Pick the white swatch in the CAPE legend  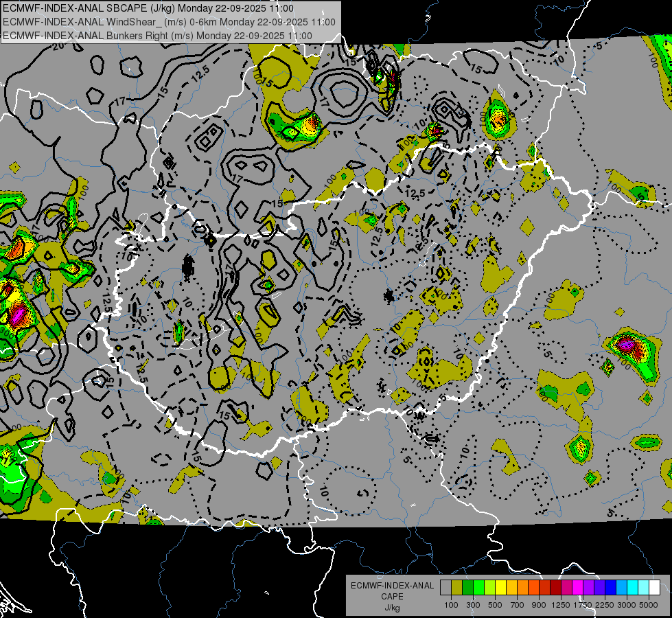(x=654, y=587)
